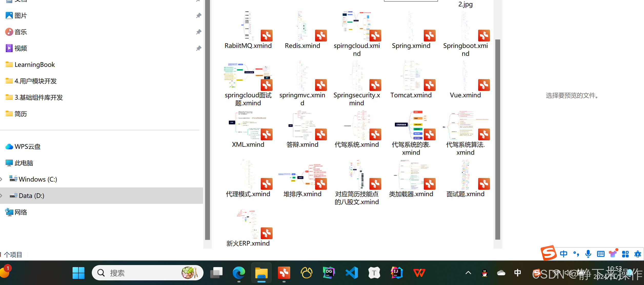This screenshot has width=644, height=285.
Task: Toggle Sogou Chinese/English input mode
Action: [563, 254]
